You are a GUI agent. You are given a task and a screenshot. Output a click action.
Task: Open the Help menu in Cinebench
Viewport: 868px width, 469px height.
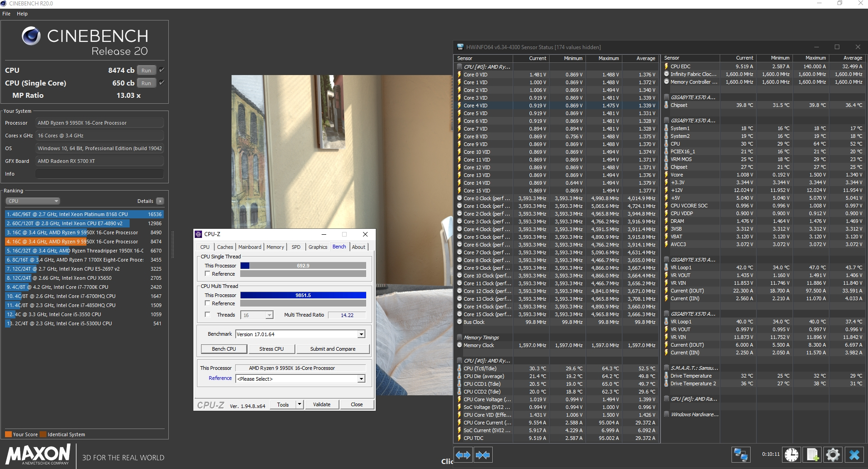[x=22, y=14]
